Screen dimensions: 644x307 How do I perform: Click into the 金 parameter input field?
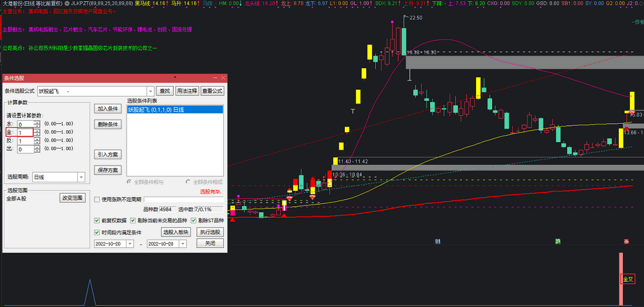(26, 132)
